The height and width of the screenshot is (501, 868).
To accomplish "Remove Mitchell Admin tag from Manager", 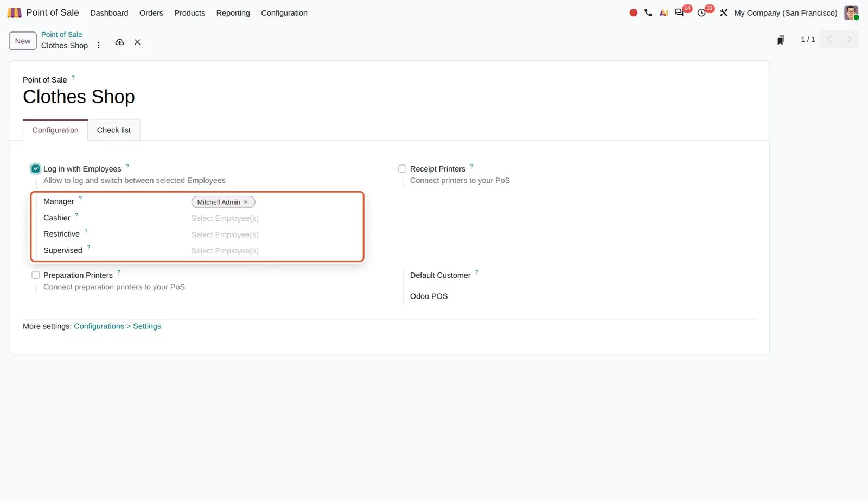I will pos(246,202).
